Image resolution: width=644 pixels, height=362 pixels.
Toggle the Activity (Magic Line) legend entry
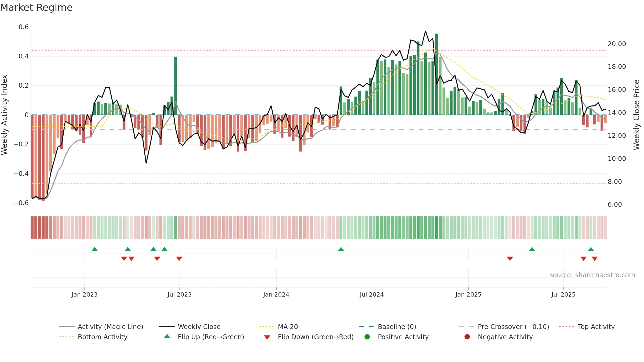click(101, 327)
